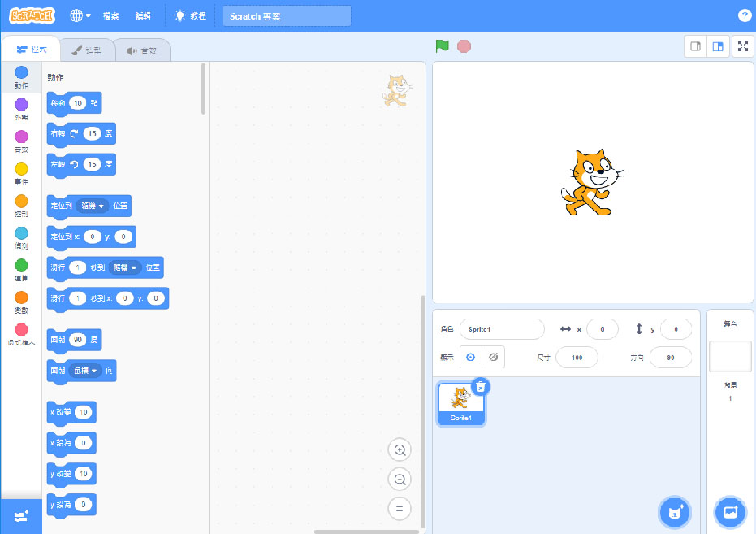This screenshot has width=756, height=534.
Task: Switch to the Costumes tab with brush icon
Action: click(x=87, y=50)
